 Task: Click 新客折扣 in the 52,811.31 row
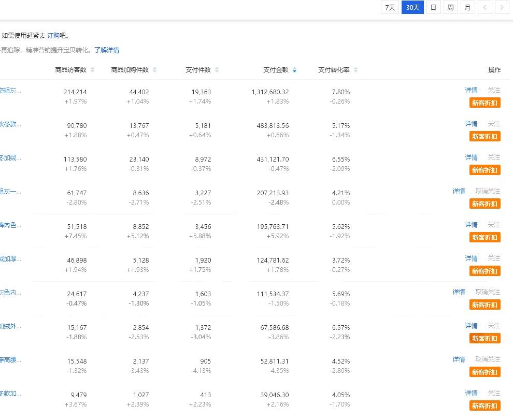tap(484, 372)
